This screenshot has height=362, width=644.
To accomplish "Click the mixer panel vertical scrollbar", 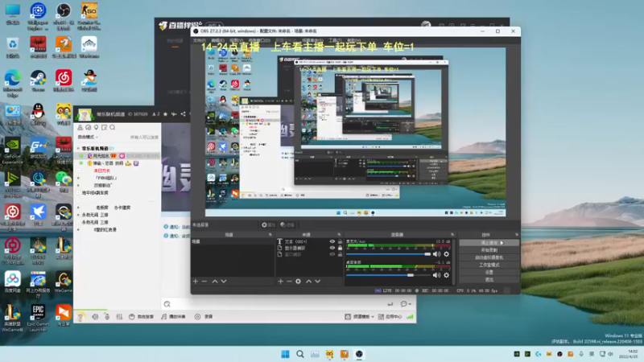I will pos(454,261).
